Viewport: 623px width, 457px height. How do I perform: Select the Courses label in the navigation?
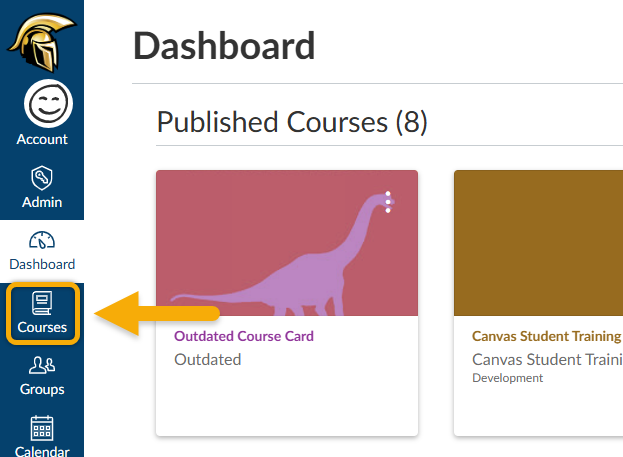point(42,327)
